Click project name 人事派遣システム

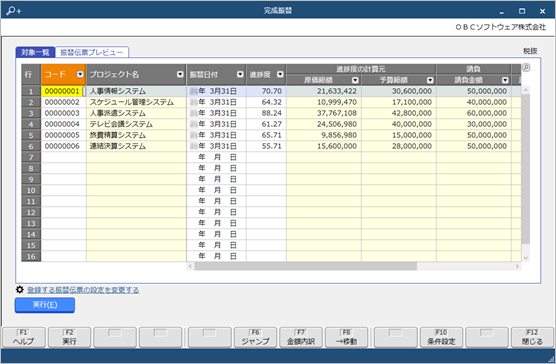pos(117,113)
